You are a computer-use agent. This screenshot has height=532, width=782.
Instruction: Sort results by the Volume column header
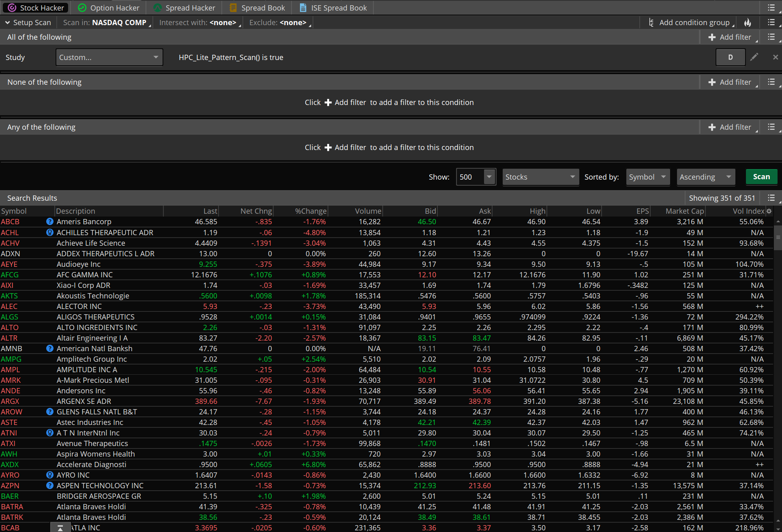tap(368, 211)
